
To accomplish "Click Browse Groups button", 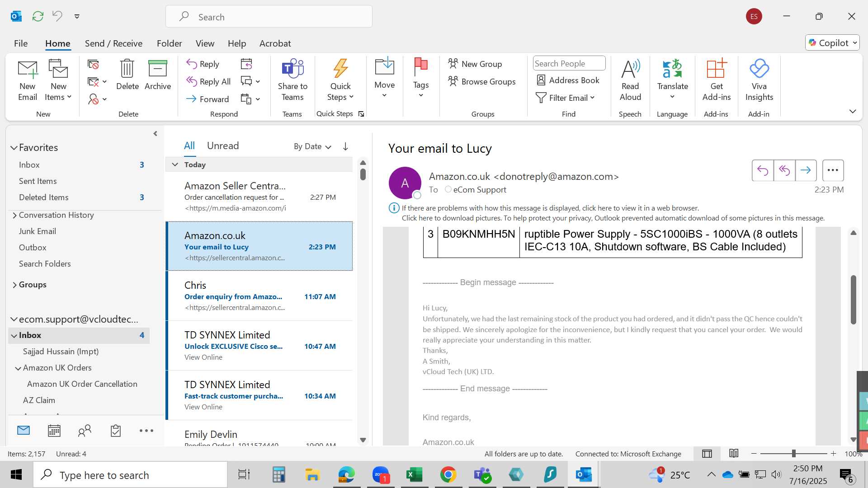I will 482,81.
